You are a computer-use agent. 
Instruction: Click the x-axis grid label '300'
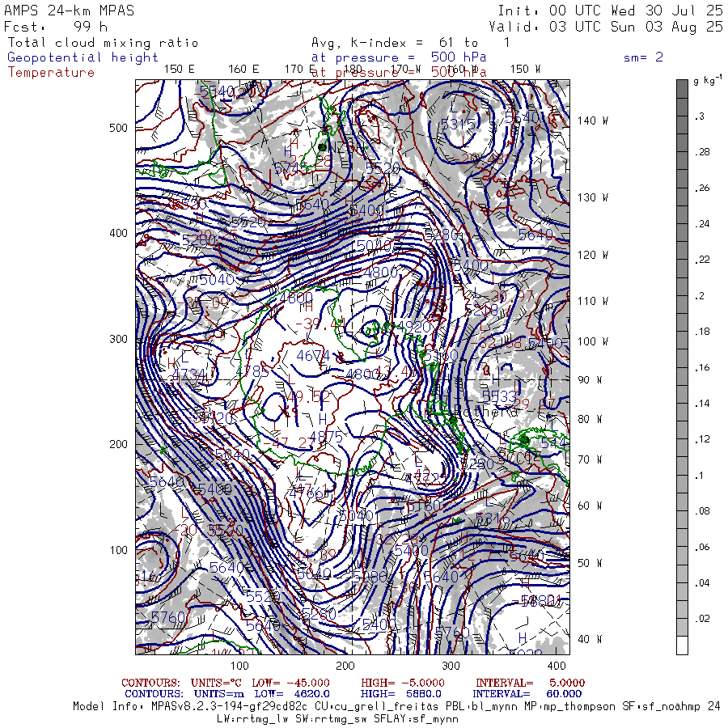click(x=451, y=666)
